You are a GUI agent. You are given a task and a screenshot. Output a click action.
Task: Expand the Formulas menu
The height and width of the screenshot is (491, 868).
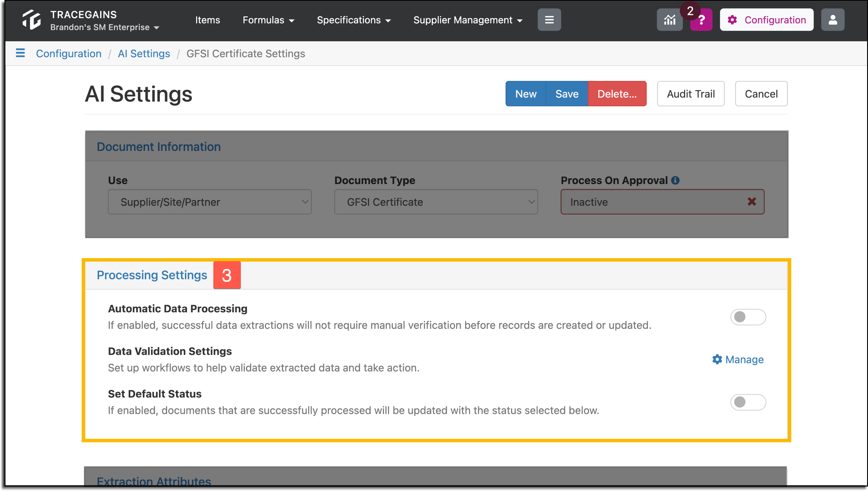point(268,20)
